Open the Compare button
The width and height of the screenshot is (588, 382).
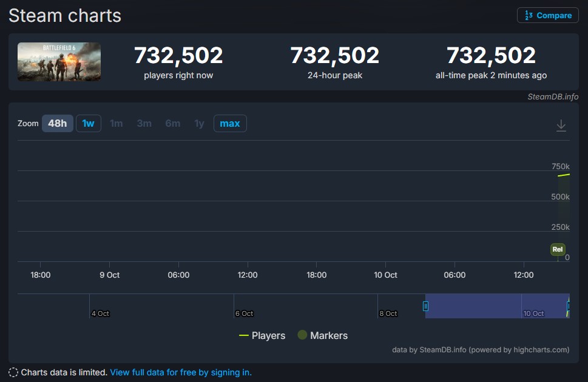click(x=547, y=15)
